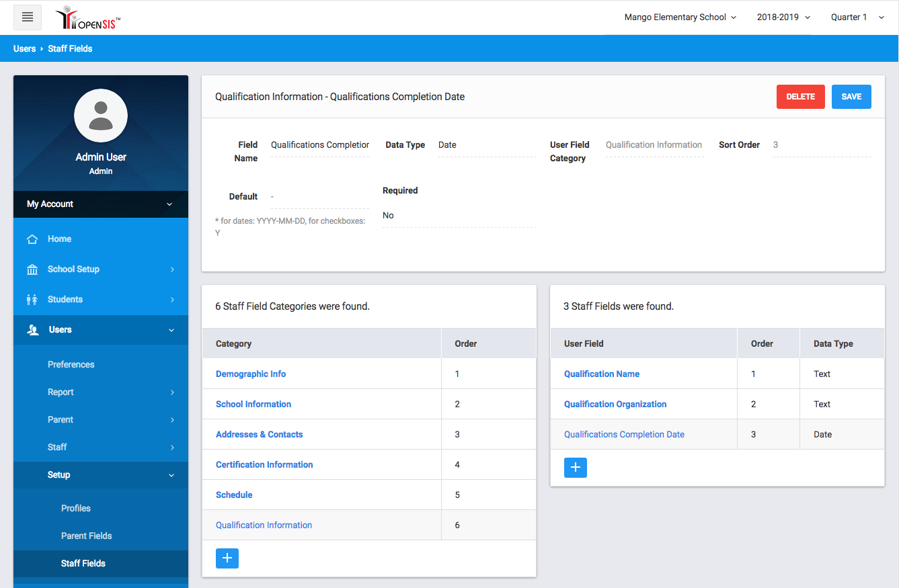Click the Field Name input box
The height and width of the screenshot is (588, 899).
(320, 145)
